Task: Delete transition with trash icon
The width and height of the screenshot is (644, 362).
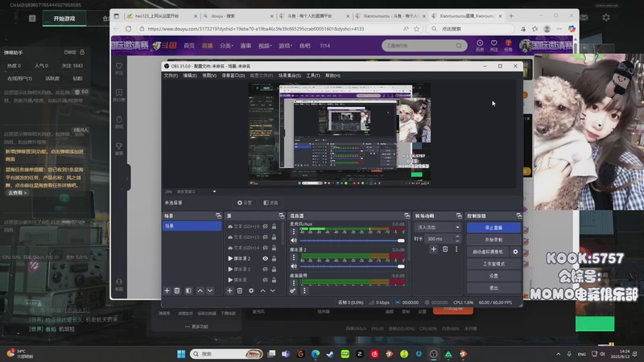Action: [445, 249]
